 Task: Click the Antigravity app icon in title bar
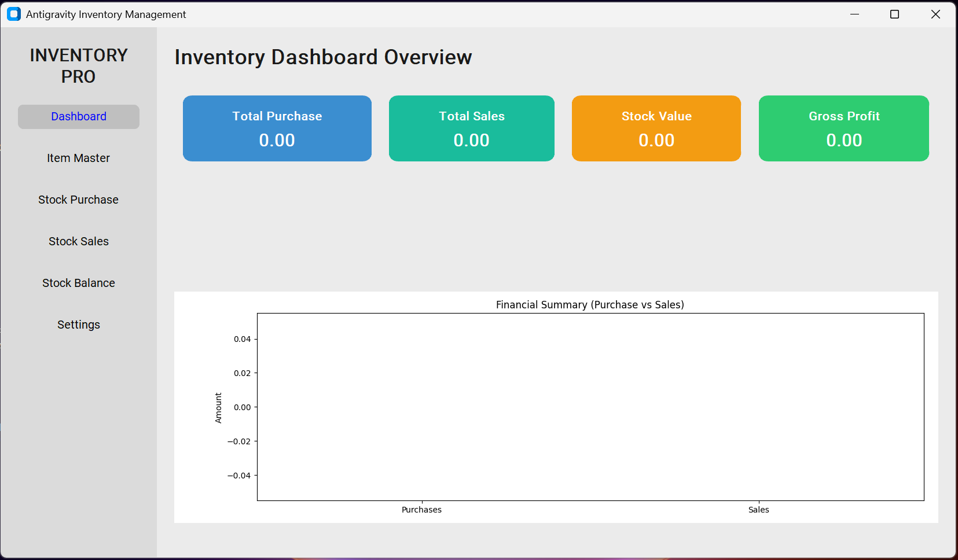[13, 14]
